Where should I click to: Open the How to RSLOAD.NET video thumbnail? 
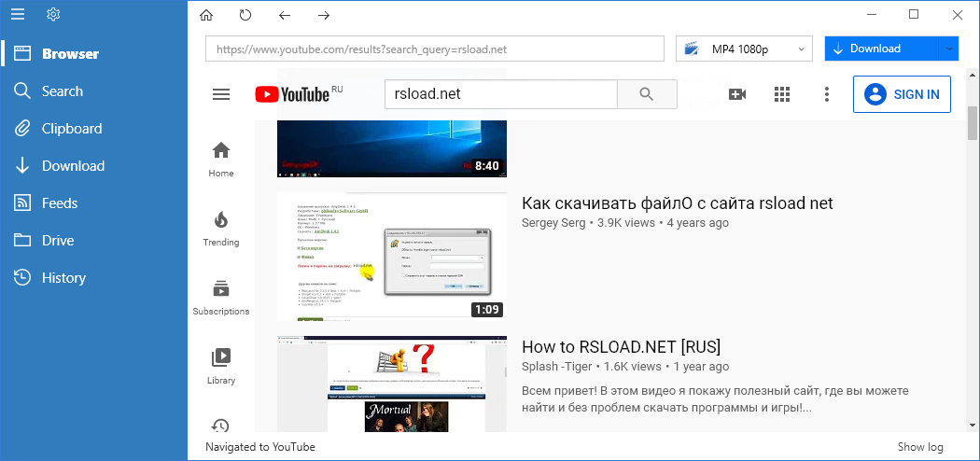pos(392,384)
